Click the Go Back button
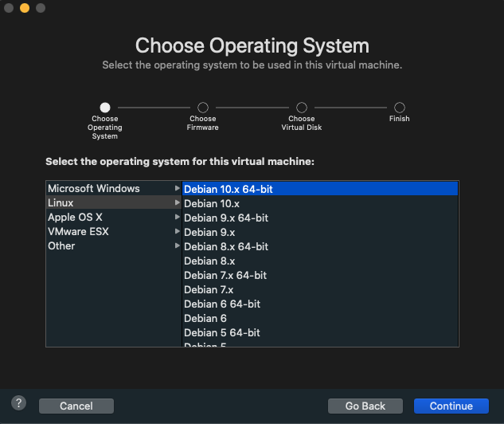The width and height of the screenshot is (504, 424). point(365,406)
